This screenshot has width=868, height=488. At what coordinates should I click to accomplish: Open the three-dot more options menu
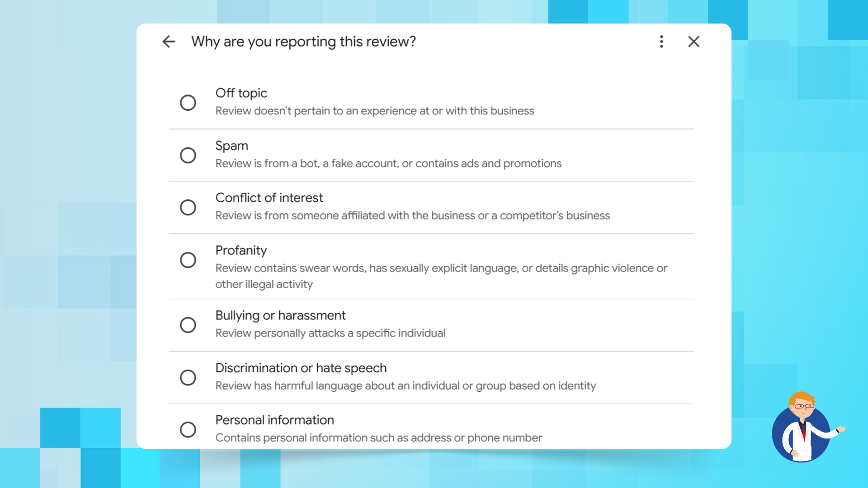point(661,42)
